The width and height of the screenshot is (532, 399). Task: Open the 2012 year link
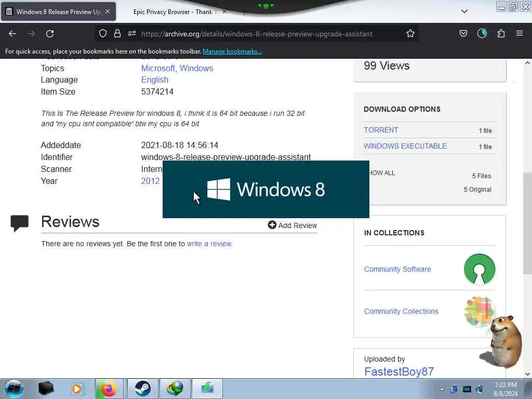(150, 181)
